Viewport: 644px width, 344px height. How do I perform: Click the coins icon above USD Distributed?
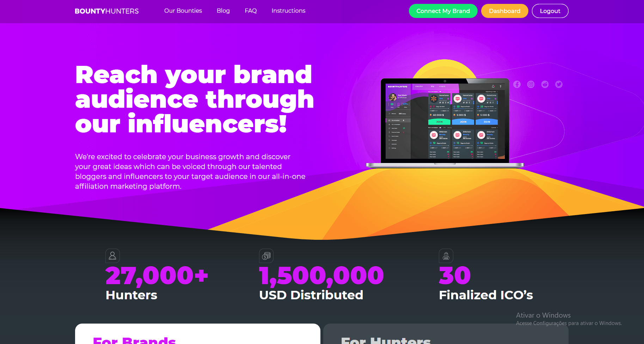click(x=266, y=256)
